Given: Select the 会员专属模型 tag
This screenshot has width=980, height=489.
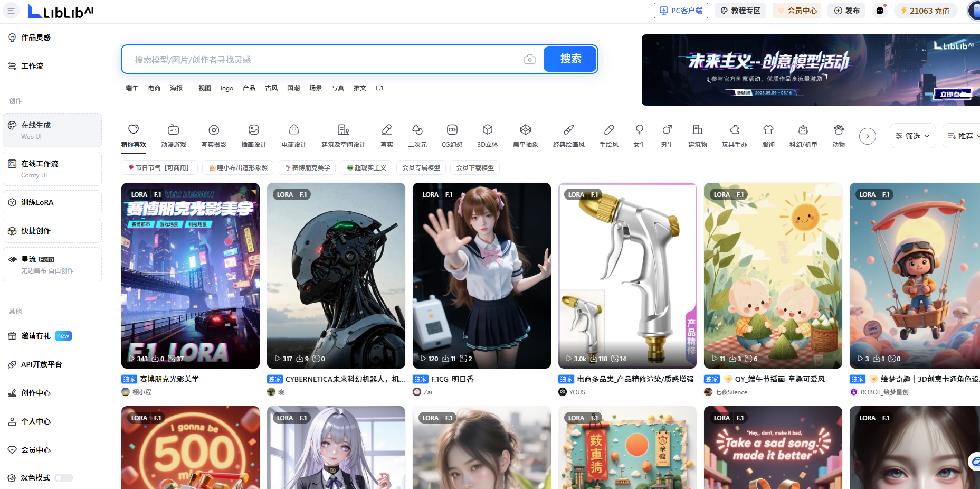Looking at the screenshot, I should [x=421, y=167].
